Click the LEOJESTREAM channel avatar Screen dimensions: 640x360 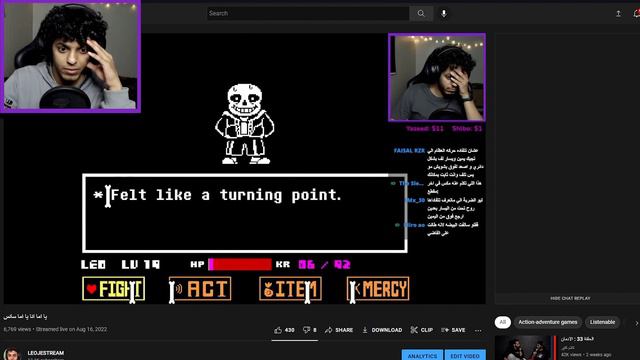tap(12, 354)
